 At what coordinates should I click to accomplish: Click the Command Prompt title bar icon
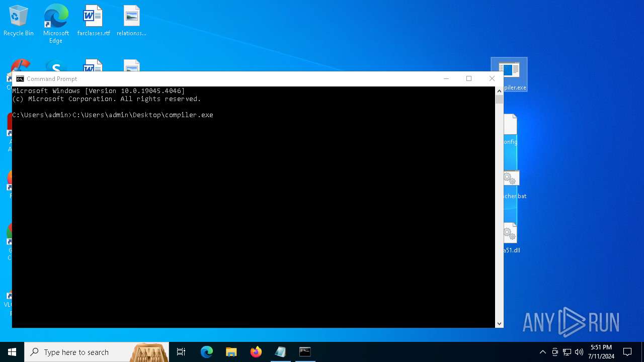(20, 79)
